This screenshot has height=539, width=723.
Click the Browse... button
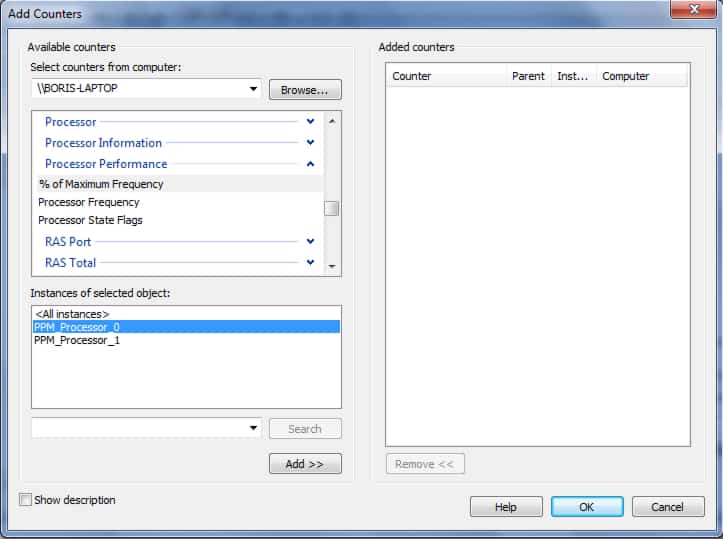click(305, 90)
